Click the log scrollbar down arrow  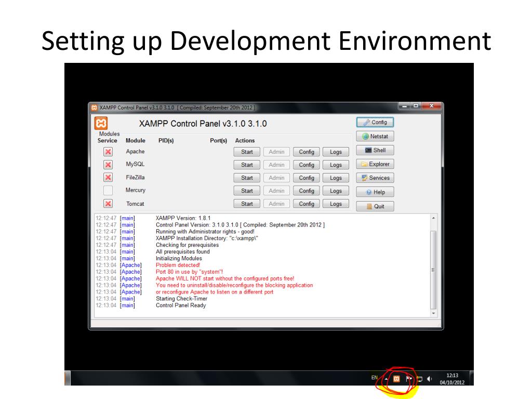(x=433, y=313)
